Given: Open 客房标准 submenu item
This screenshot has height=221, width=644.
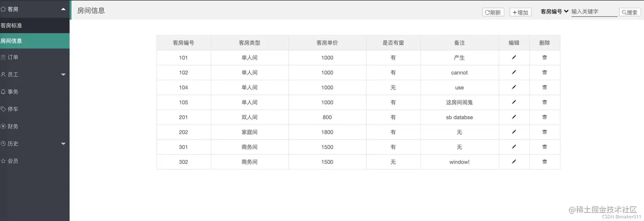Looking at the screenshot, I should [x=34, y=26].
